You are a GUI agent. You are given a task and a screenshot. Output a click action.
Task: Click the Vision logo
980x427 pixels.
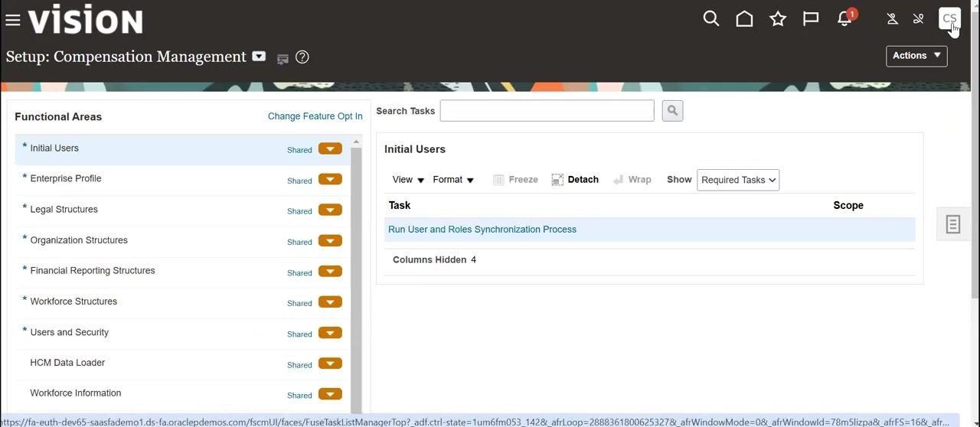point(85,19)
